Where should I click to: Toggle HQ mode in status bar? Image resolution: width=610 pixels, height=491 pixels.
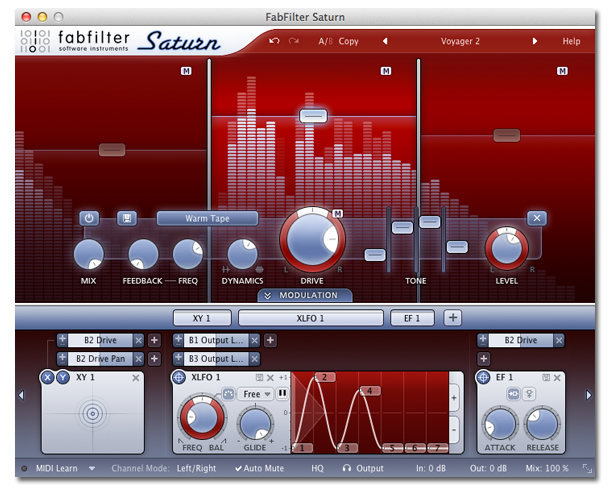317,468
